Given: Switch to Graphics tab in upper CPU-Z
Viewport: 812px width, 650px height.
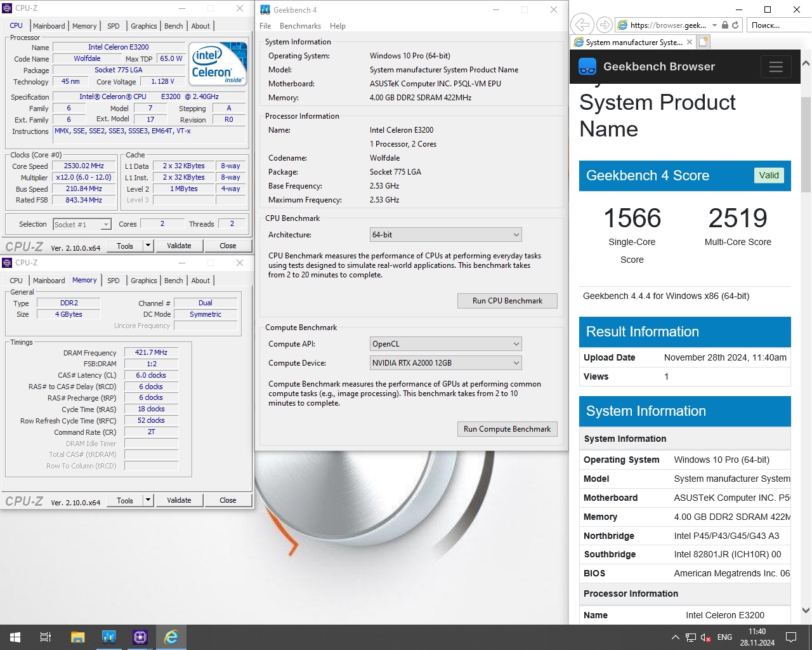Looking at the screenshot, I should click(x=144, y=26).
